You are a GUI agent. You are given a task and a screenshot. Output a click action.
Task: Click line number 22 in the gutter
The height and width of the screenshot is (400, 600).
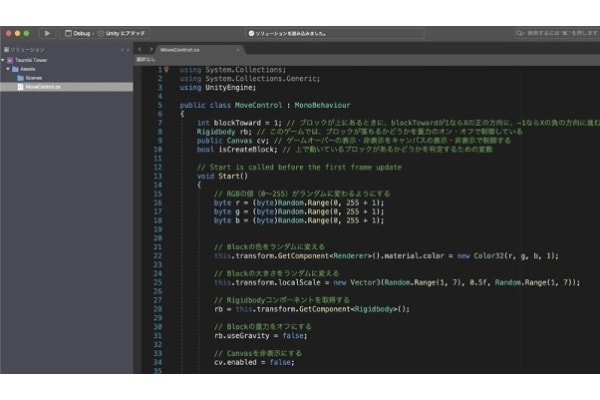[x=158, y=256]
